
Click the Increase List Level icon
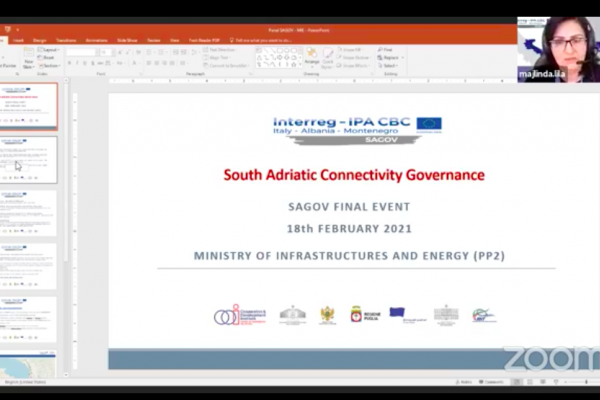tap(184, 52)
